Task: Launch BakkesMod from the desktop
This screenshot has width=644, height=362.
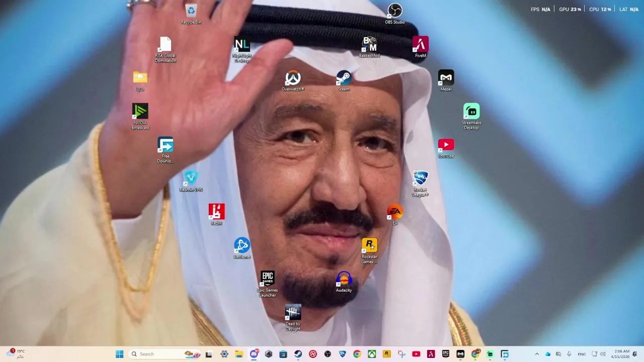Action: pos(369,47)
